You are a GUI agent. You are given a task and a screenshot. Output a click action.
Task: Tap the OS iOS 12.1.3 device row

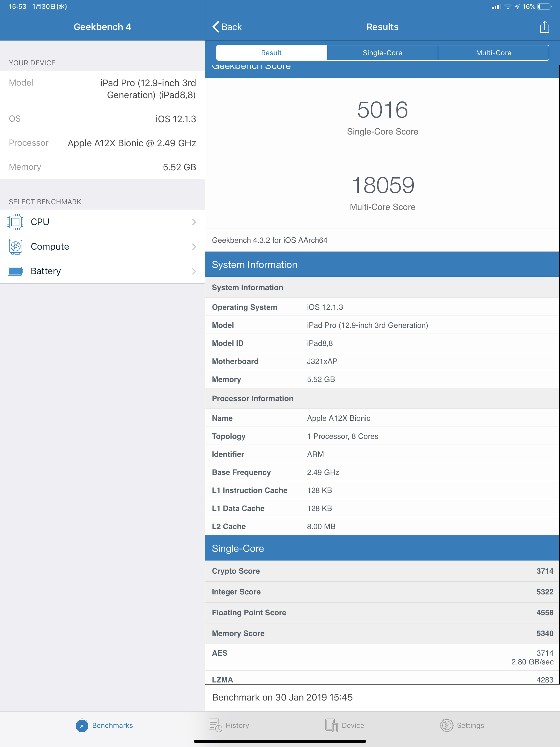102,119
